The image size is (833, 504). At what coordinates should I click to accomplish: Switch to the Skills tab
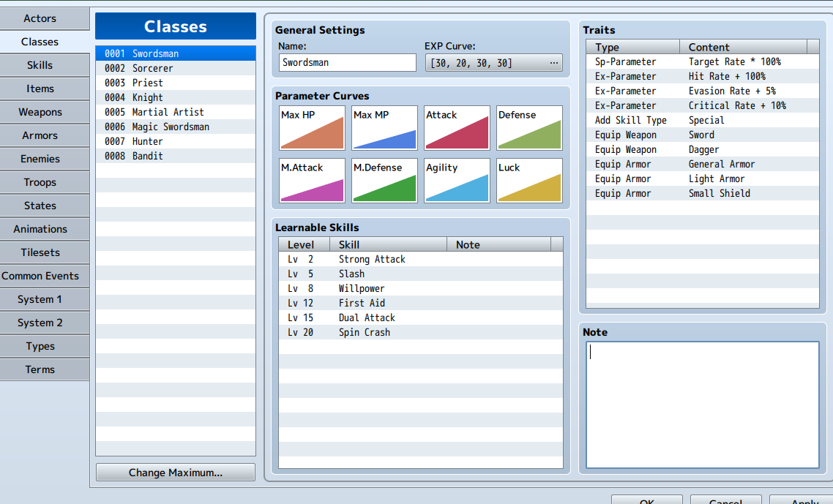coord(45,65)
